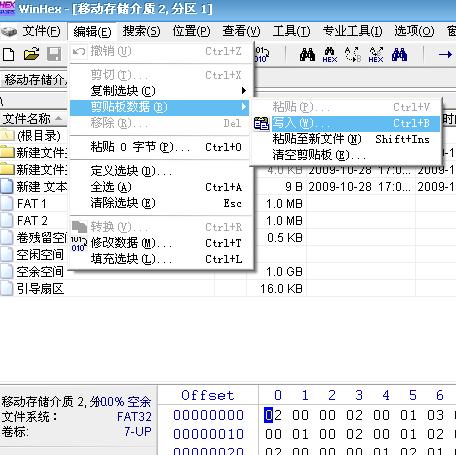Select 填充选块(L) menu entry
The width and height of the screenshot is (456, 455).
(159, 259)
